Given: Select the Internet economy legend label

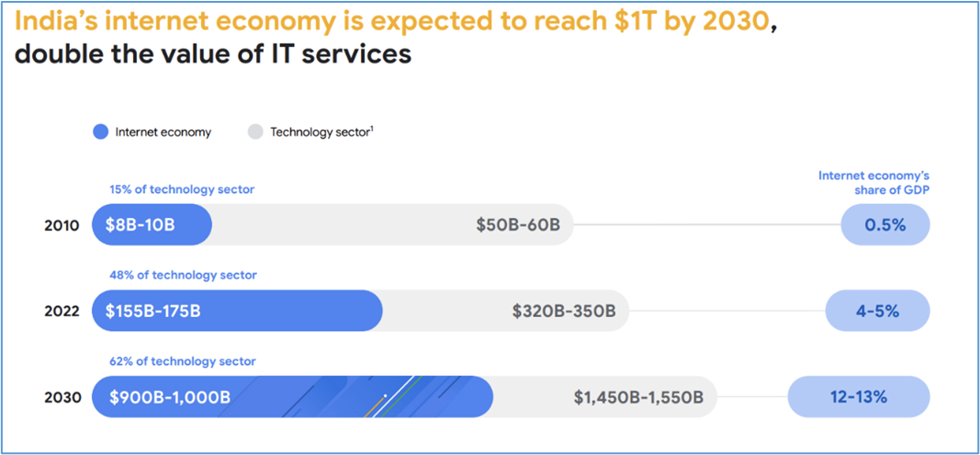Looking at the screenshot, I should pyautogui.click(x=163, y=132).
